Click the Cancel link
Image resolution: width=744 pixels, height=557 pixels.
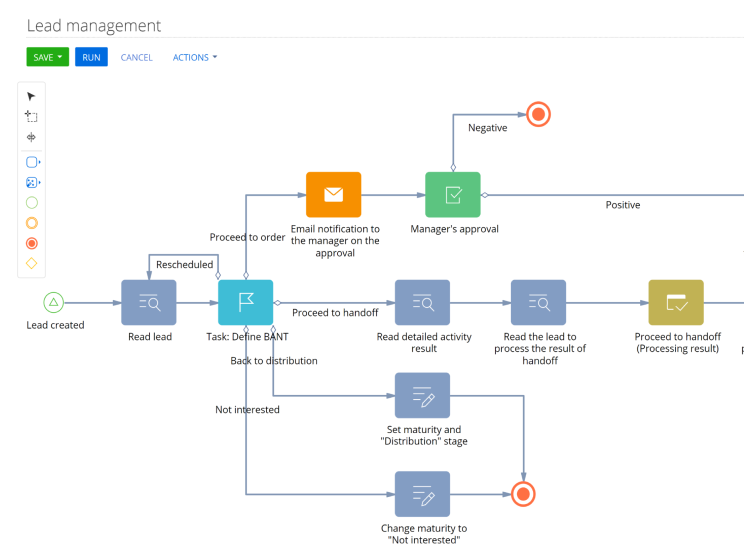click(136, 57)
